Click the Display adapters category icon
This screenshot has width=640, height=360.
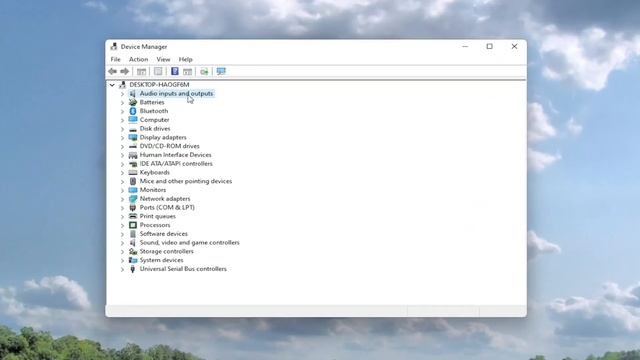(133, 137)
